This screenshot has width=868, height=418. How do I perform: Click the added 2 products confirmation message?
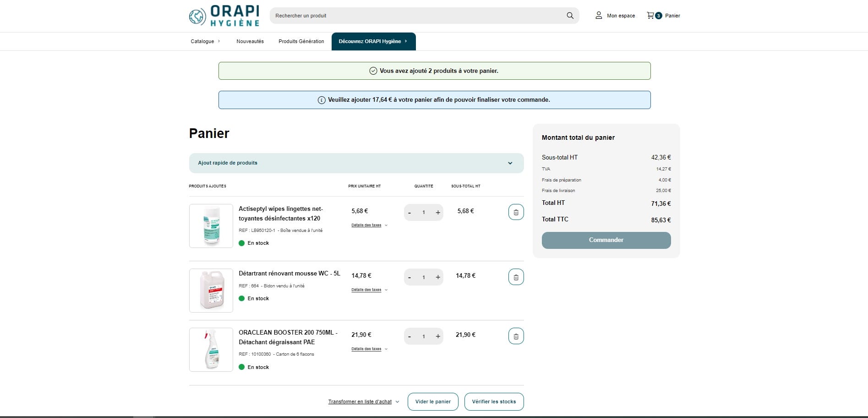pos(435,71)
